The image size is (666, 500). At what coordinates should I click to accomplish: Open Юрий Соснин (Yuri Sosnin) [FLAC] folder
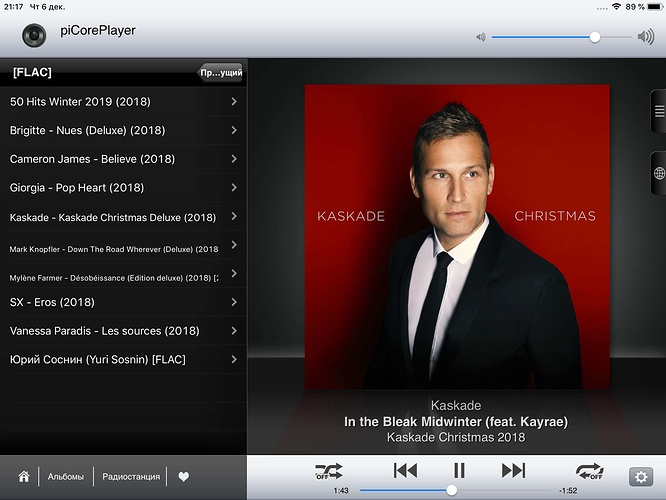pyautogui.click(x=123, y=359)
